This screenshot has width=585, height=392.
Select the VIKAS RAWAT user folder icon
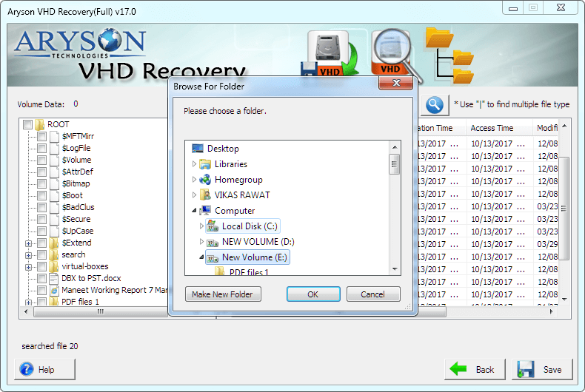[205, 195]
